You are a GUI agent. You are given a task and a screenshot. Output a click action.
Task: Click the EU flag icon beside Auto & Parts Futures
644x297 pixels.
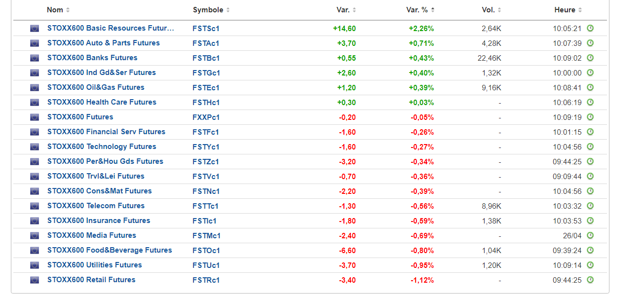[35, 43]
